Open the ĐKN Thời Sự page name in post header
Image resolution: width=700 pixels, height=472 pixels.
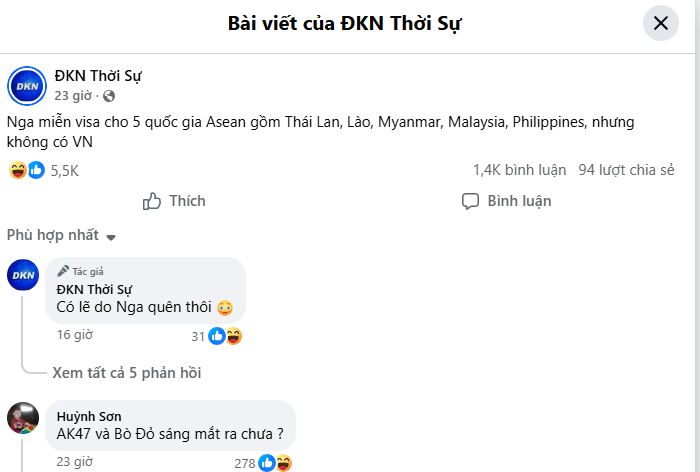click(x=98, y=76)
